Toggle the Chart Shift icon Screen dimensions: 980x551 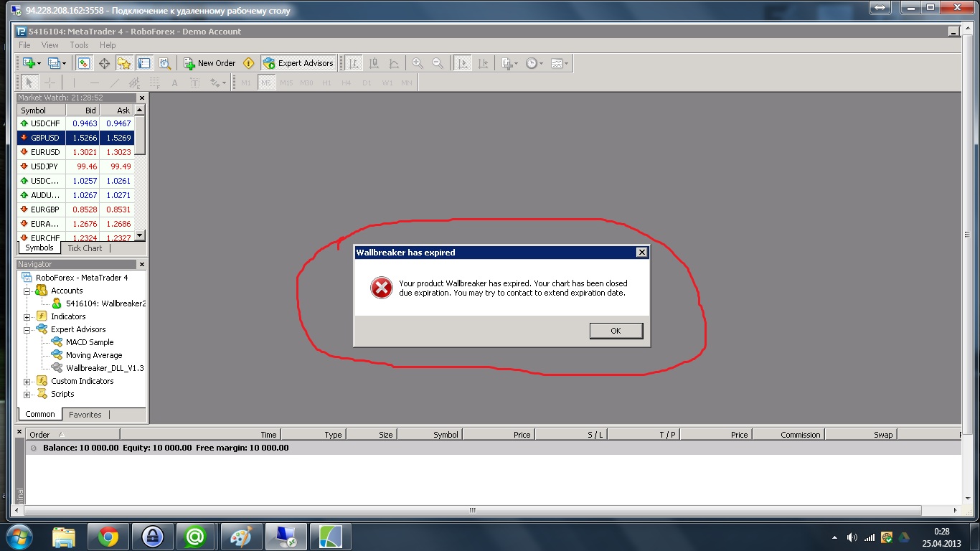click(x=483, y=63)
